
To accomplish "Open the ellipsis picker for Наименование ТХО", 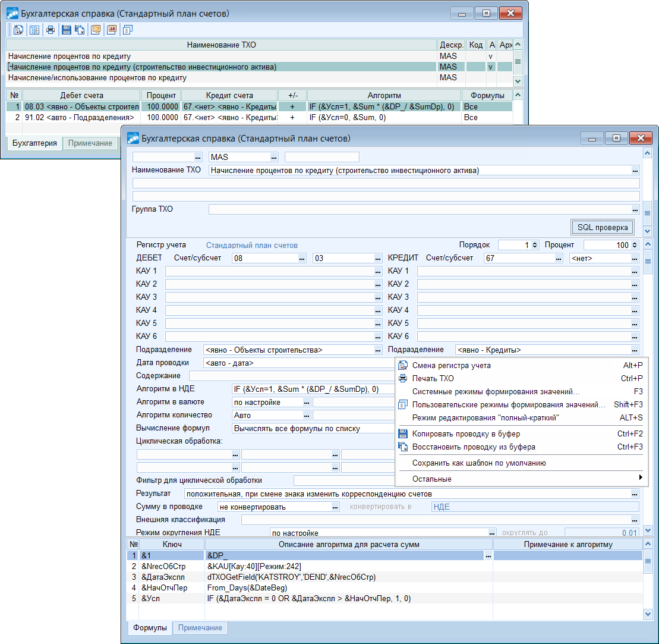I will point(635,171).
